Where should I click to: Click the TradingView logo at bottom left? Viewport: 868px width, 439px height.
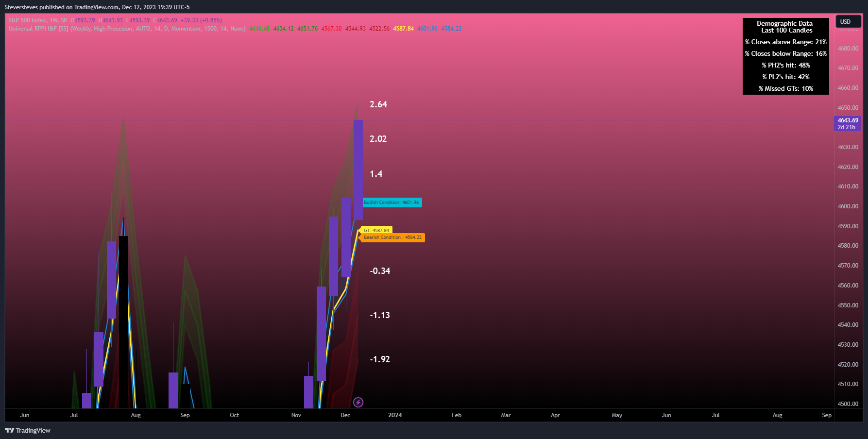[x=28, y=430]
